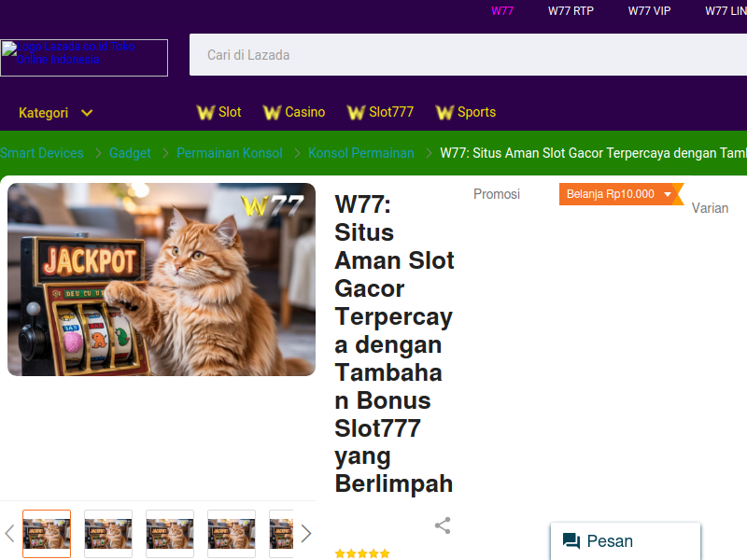Click the previous arrow in thumbnail carousel
Image resolution: width=747 pixels, height=560 pixels.
click(x=9, y=534)
